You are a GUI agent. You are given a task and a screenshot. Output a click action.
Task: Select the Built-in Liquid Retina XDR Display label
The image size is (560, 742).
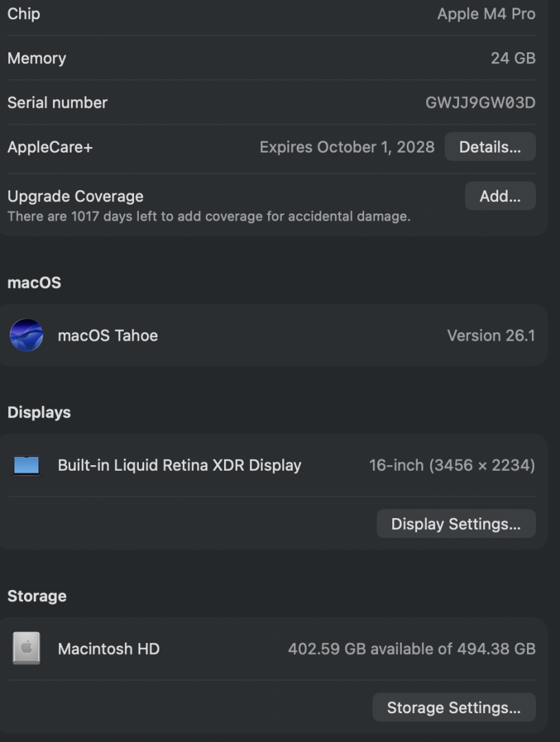click(x=179, y=465)
